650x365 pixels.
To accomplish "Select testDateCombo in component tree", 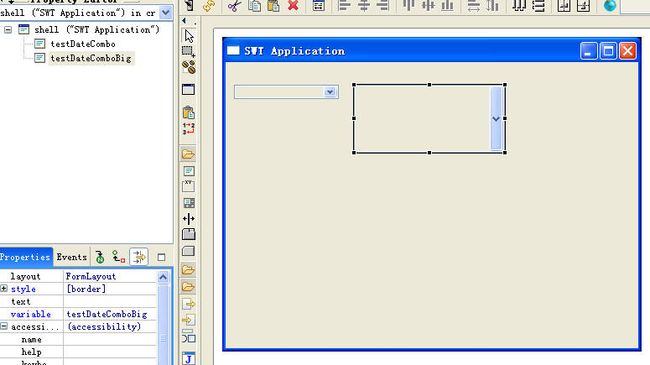I will (83, 44).
